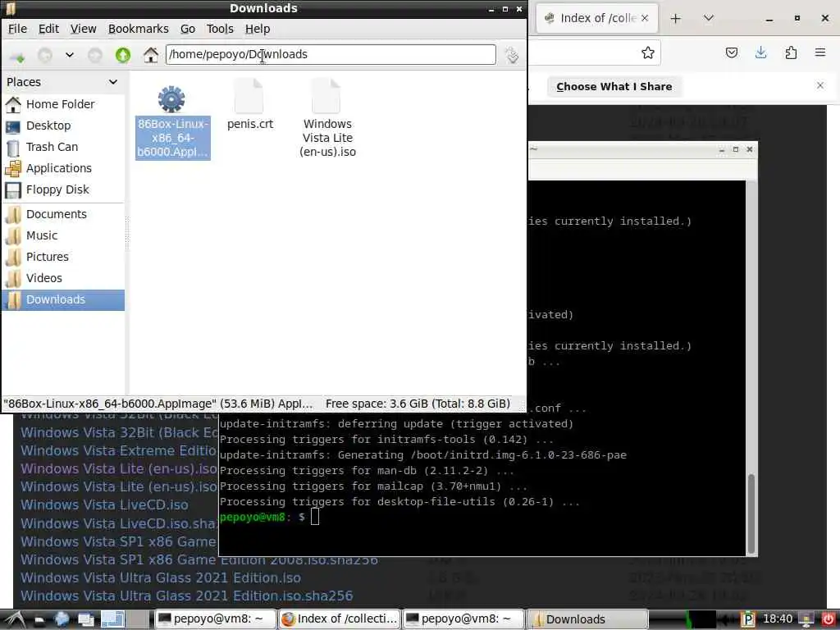Select the penis.crt file icon
840x630 pixels.
249,97
